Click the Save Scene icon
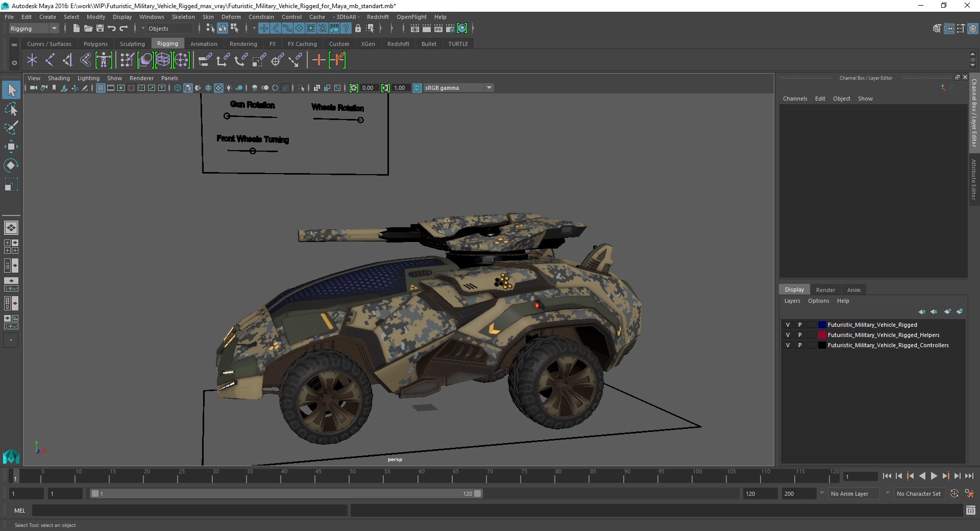980x531 pixels. click(x=100, y=29)
